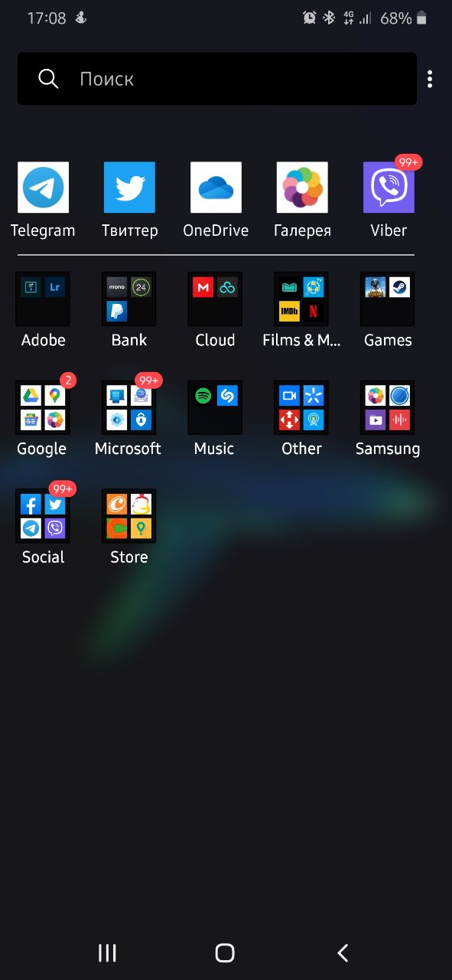This screenshot has height=980, width=452.
Task: Open the Adobe folder
Action: (x=43, y=299)
